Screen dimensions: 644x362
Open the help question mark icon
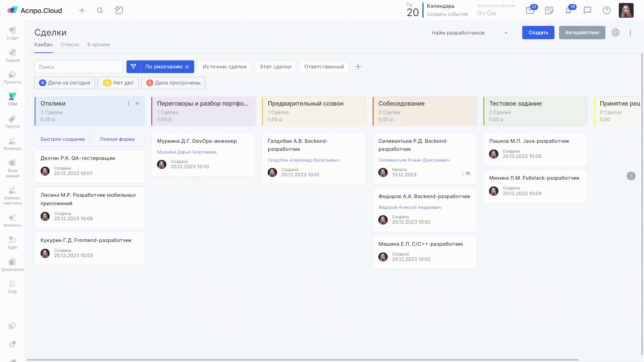click(x=606, y=10)
